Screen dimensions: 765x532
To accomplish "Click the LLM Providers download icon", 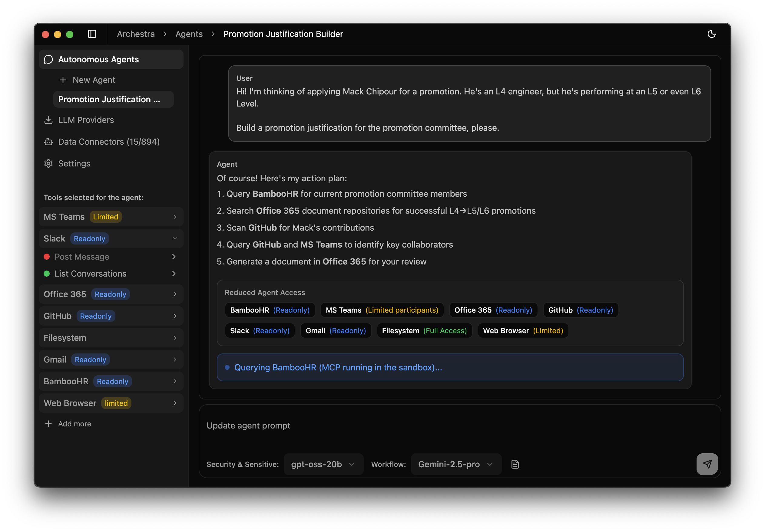I will [x=49, y=120].
